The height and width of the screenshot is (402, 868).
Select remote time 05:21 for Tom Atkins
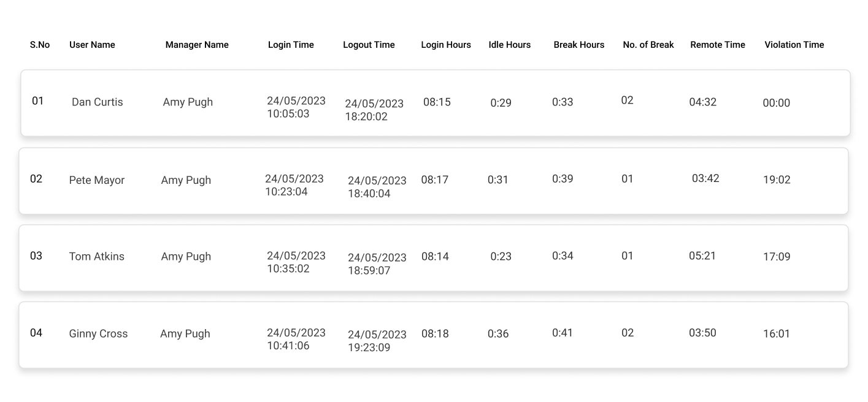click(x=702, y=256)
